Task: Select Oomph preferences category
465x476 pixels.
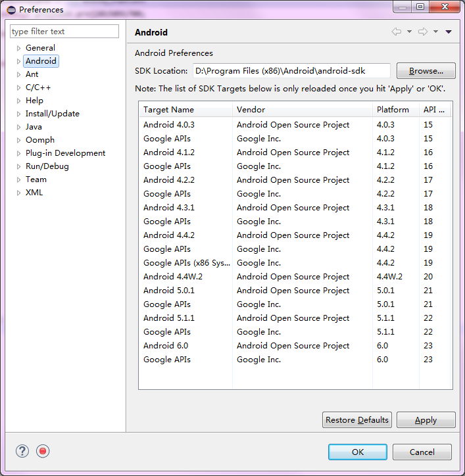Action: (x=40, y=140)
